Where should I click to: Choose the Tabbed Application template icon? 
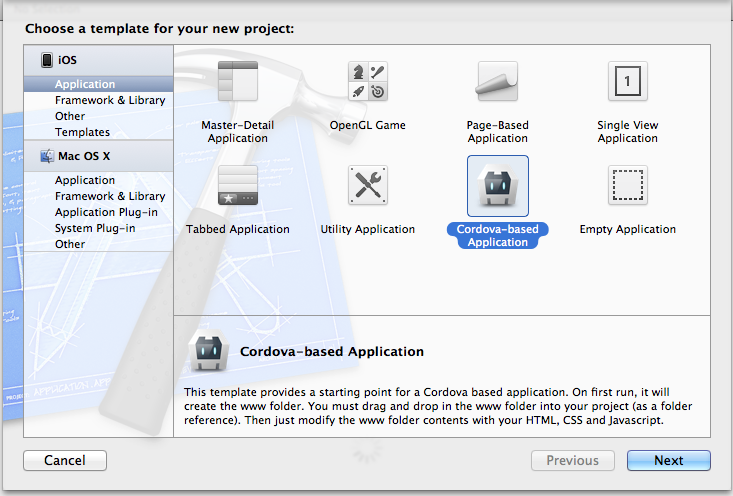coord(238,185)
